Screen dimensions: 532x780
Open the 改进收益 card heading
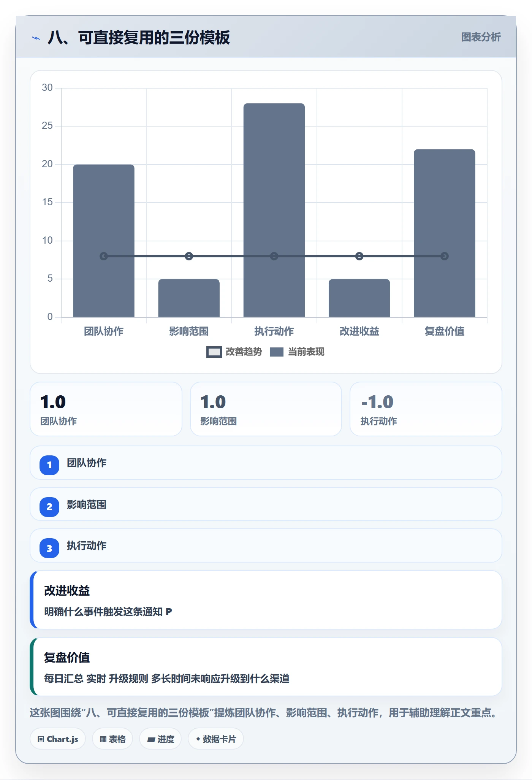[x=67, y=591]
